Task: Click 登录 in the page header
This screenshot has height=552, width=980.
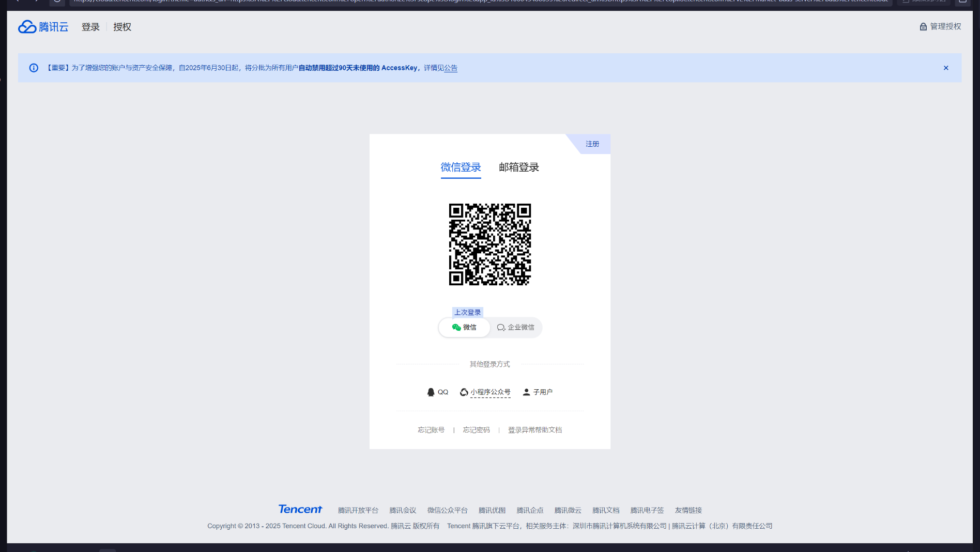Action: coord(90,27)
